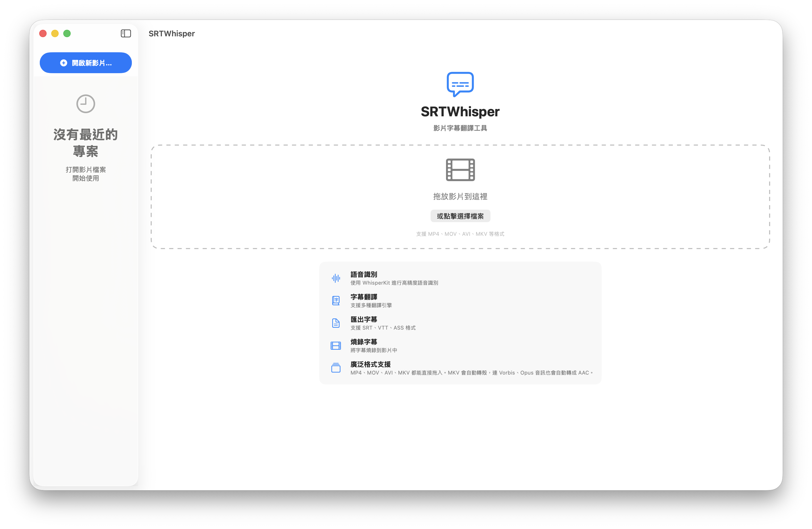Click the 支援 MP4、MOV、AVI、MKV 等格式 hint

(460, 234)
